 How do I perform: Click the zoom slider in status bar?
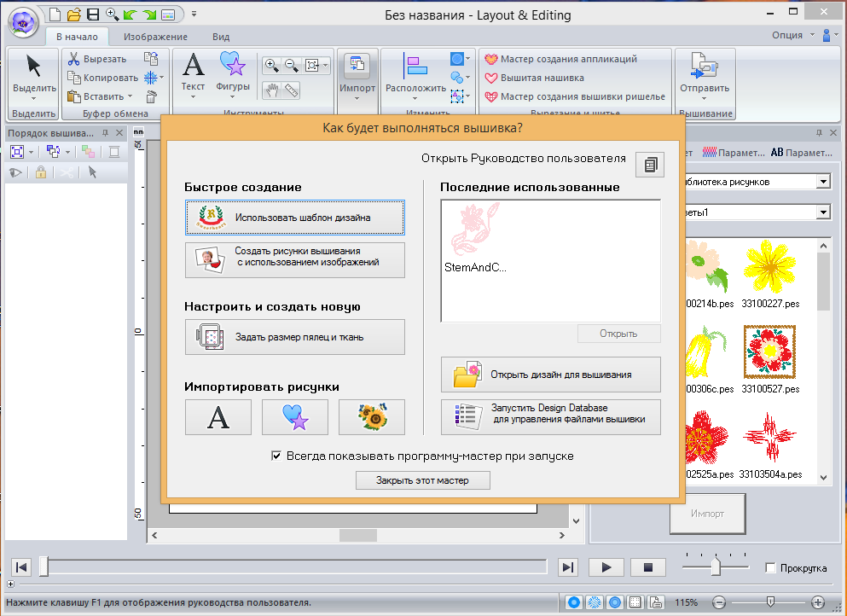[771, 602]
